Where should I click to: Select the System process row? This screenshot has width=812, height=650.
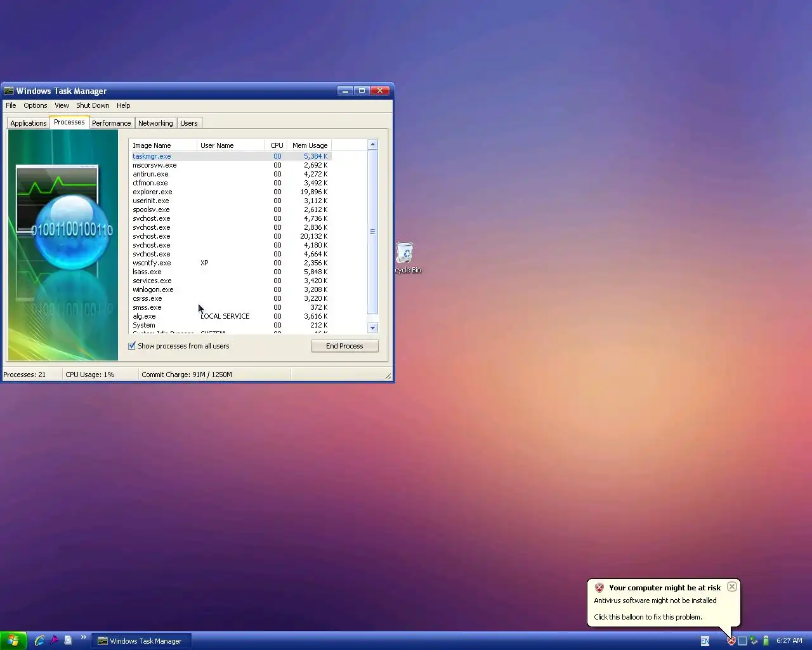[x=230, y=325]
